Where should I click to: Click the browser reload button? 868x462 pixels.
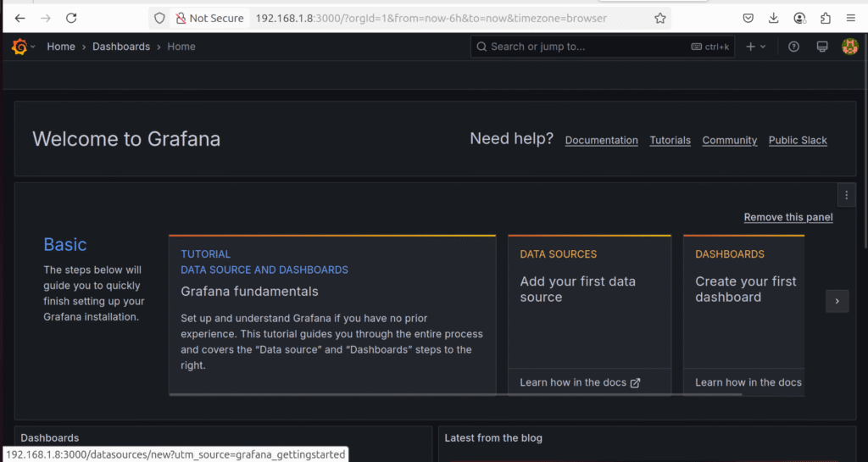[71, 19]
